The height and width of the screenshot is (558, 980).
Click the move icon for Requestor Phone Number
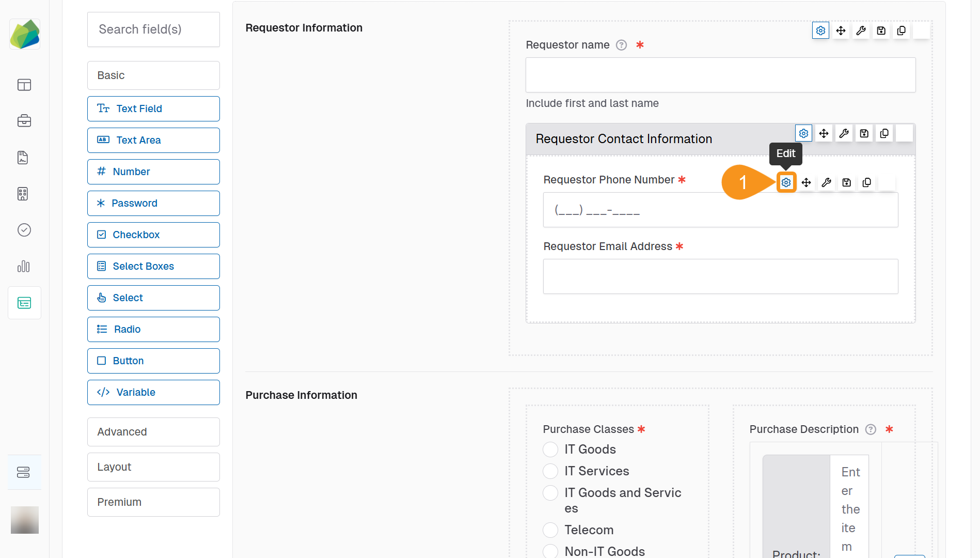[x=806, y=182]
